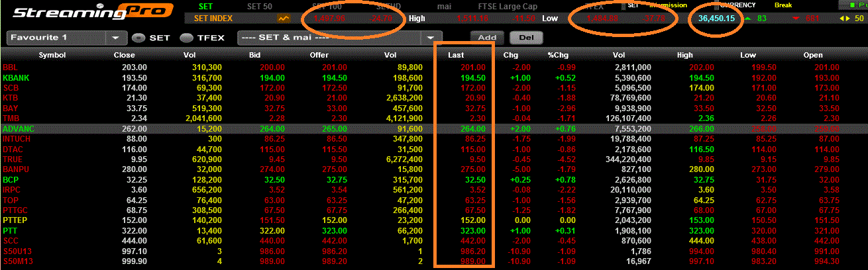Select the PTTEP symbol
Viewport: 868px width, 270px height.
[x=15, y=220]
